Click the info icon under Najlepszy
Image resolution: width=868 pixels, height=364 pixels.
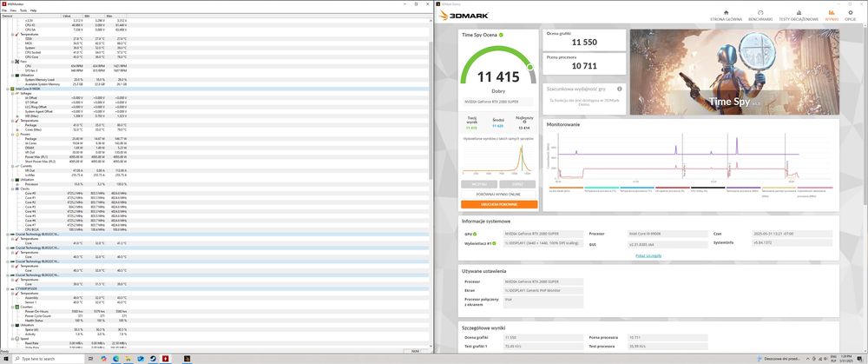(523, 122)
